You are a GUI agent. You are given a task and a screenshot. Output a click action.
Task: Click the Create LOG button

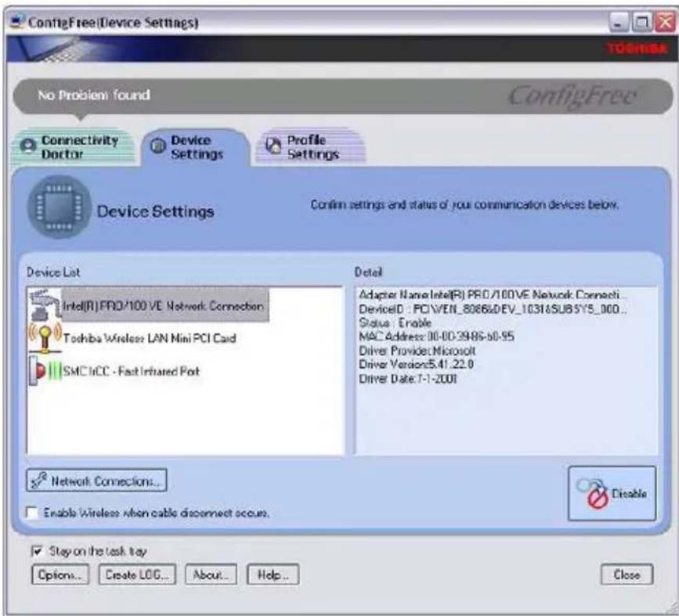(x=137, y=575)
